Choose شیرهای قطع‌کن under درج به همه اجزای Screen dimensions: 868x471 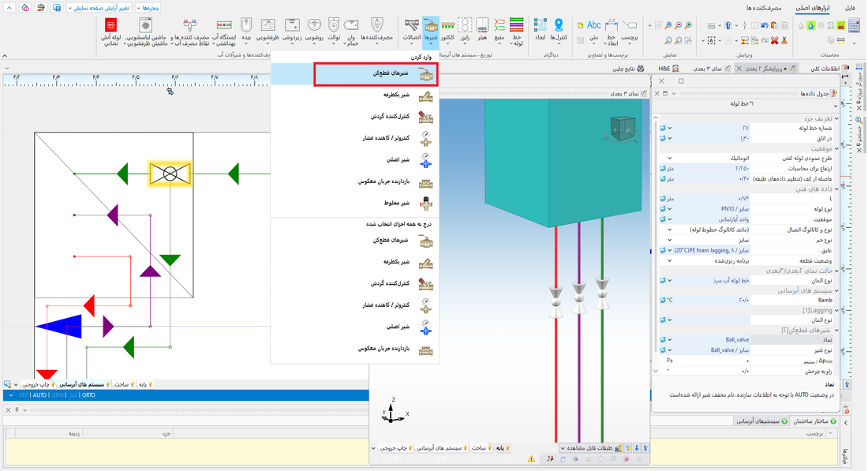355,241
